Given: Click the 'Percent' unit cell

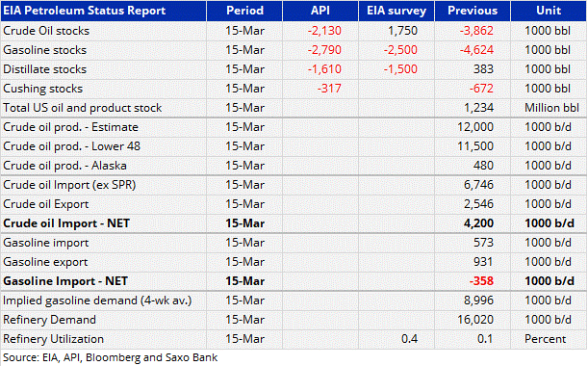Looking at the screenshot, I should coord(545,339).
